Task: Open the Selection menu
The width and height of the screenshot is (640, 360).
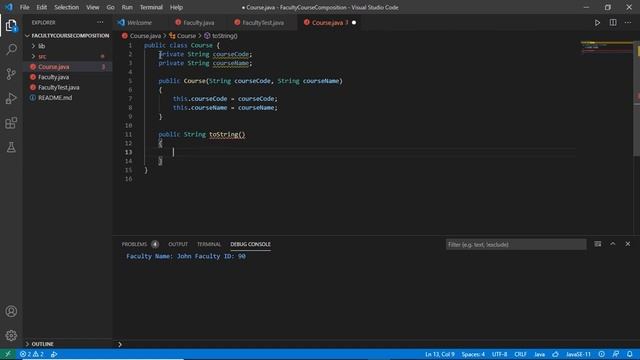Action: 67,7
